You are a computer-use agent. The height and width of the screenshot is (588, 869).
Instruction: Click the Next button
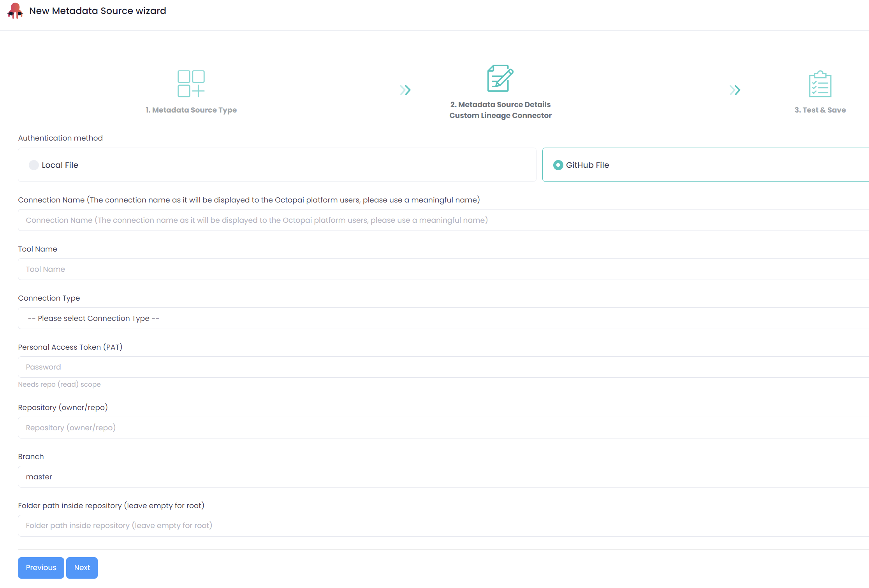(82, 568)
